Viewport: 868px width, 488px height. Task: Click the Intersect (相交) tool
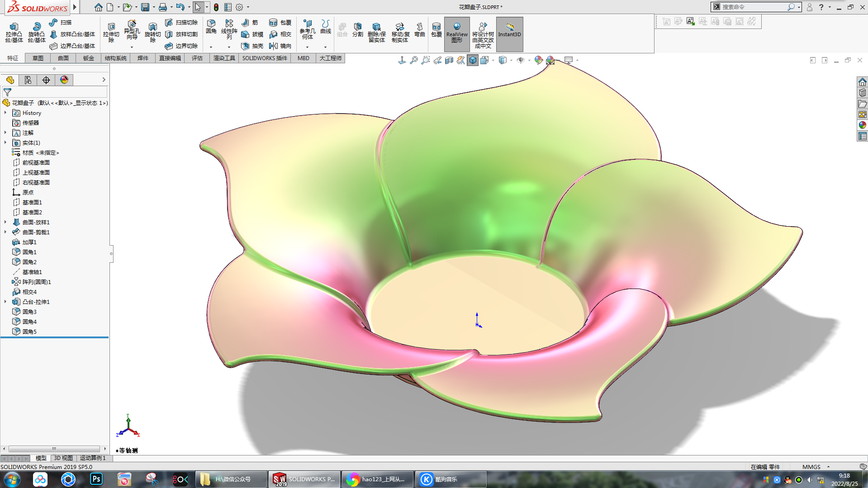[x=280, y=34]
